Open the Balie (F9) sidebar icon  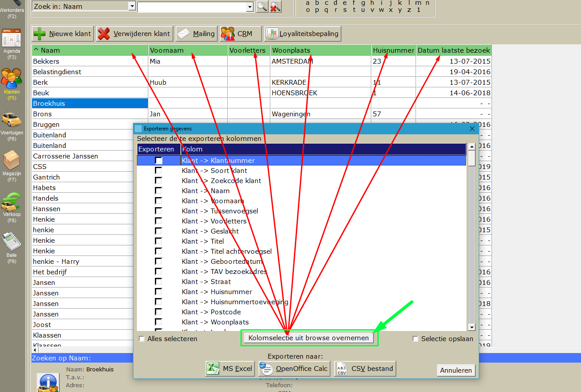(11, 242)
